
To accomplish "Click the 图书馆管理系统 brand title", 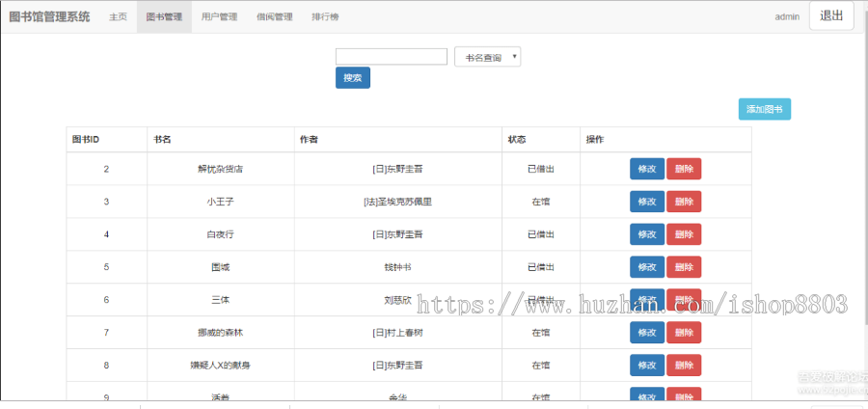I will (x=49, y=16).
